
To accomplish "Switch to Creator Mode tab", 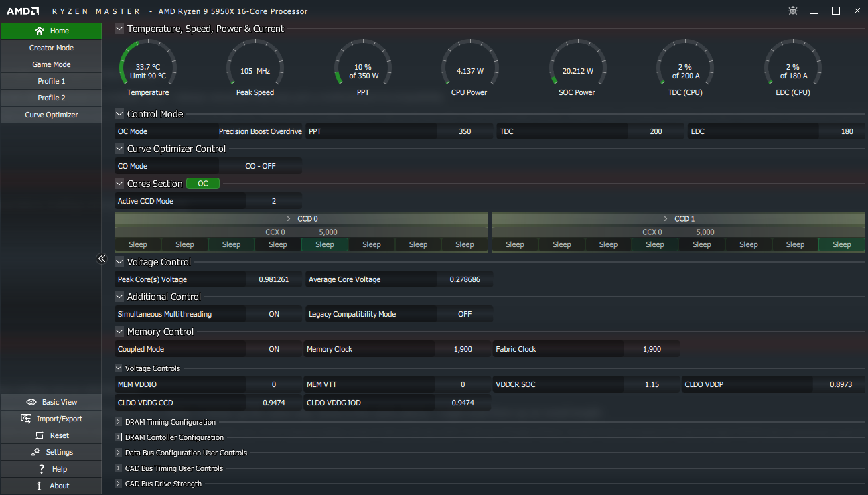I will [x=52, y=48].
